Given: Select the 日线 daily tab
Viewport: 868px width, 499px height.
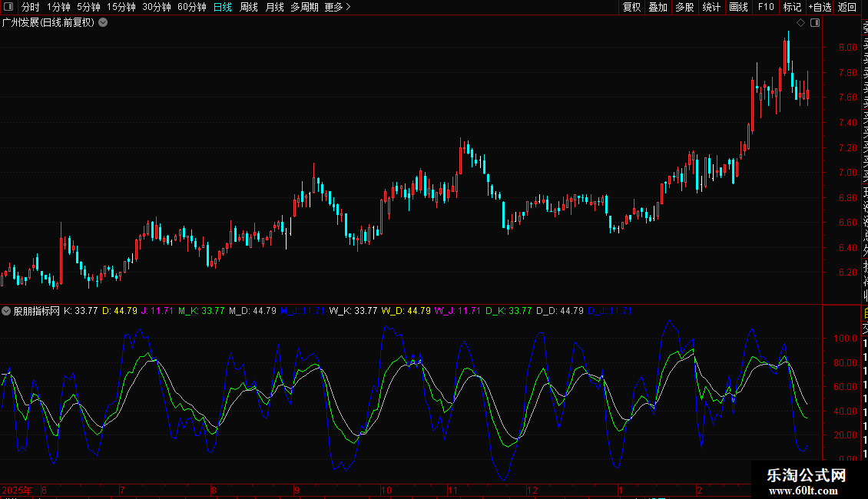Looking at the screenshot, I should pyautogui.click(x=223, y=7).
